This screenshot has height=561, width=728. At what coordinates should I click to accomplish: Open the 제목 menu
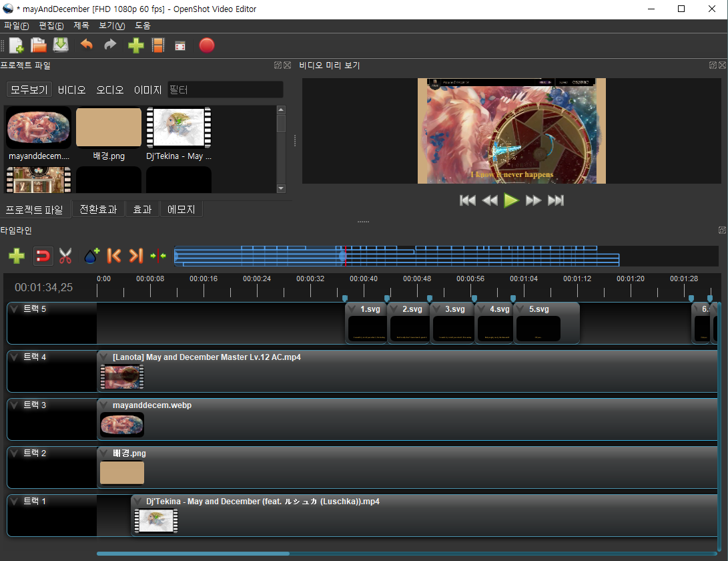pos(81,25)
